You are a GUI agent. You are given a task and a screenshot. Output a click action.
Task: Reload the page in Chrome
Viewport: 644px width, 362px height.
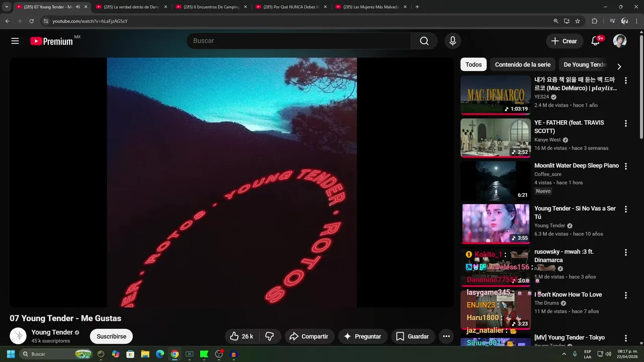[x=31, y=21]
